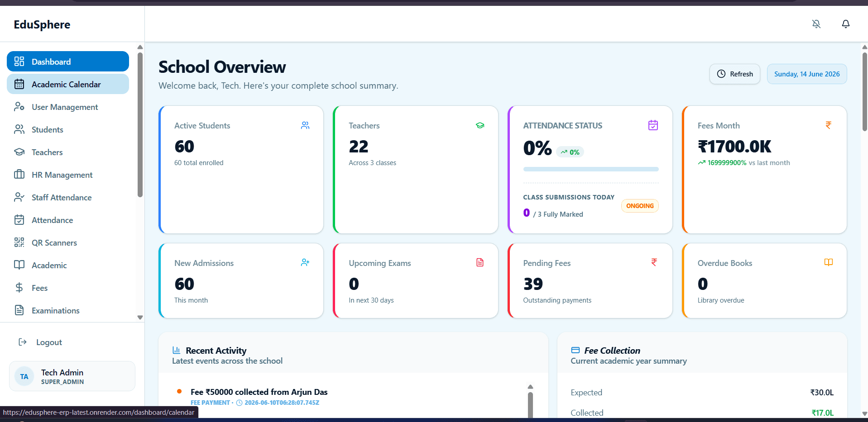Click the Pending Fees rupee icon
The width and height of the screenshot is (868, 422).
(654, 262)
